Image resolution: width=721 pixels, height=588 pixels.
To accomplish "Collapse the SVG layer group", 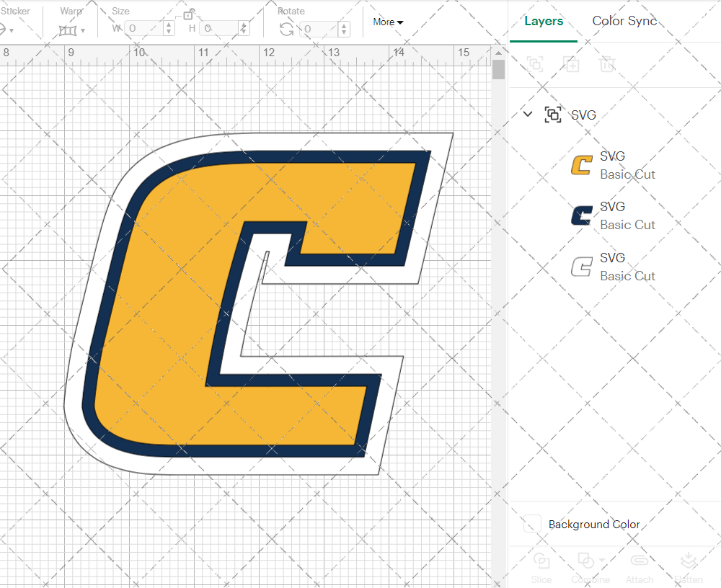I will tap(528, 114).
